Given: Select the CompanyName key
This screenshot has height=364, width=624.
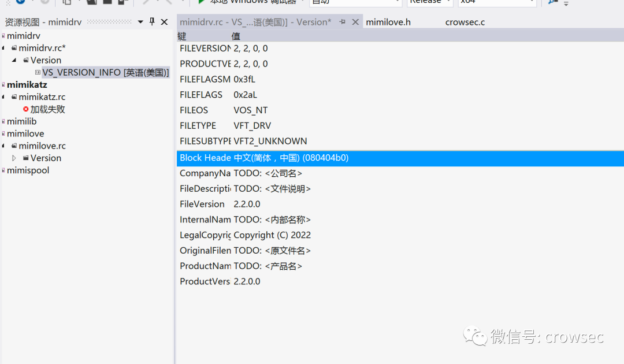Looking at the screenshot, I should (x=205, y=173).
